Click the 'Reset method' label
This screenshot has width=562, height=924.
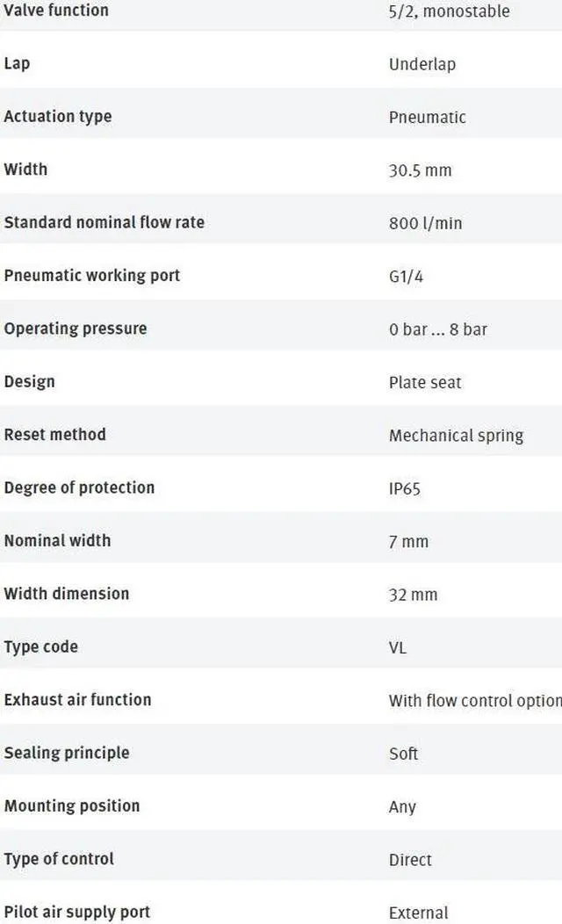coord(54,434)
